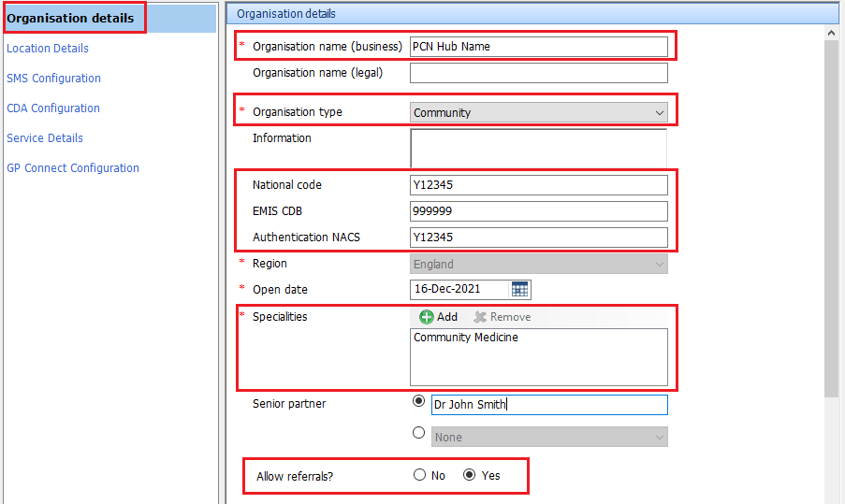Select Community Medicine in Specialities list

point(466,338)
